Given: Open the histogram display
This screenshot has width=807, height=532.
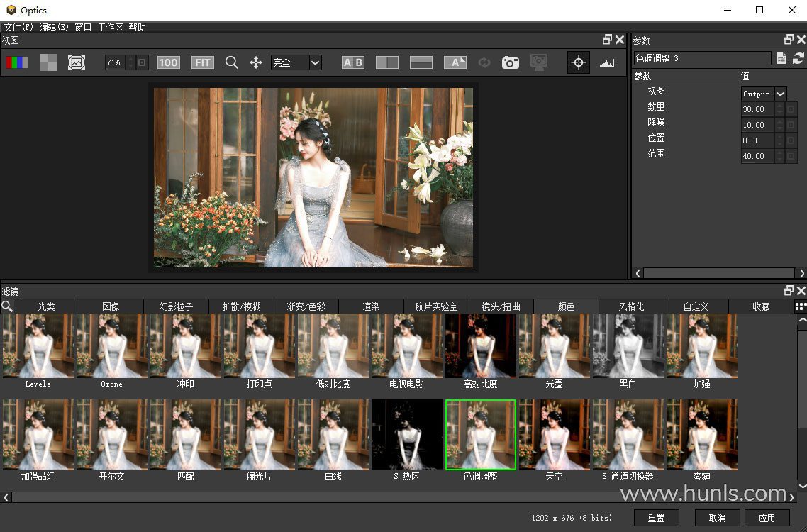Looking at the screenshot, I should point(607,62).
